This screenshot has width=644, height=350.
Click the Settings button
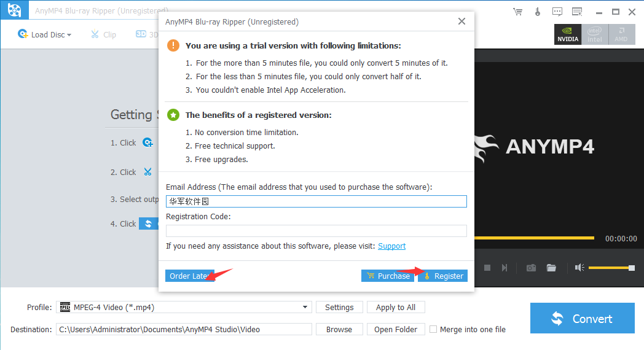[339, 308]
